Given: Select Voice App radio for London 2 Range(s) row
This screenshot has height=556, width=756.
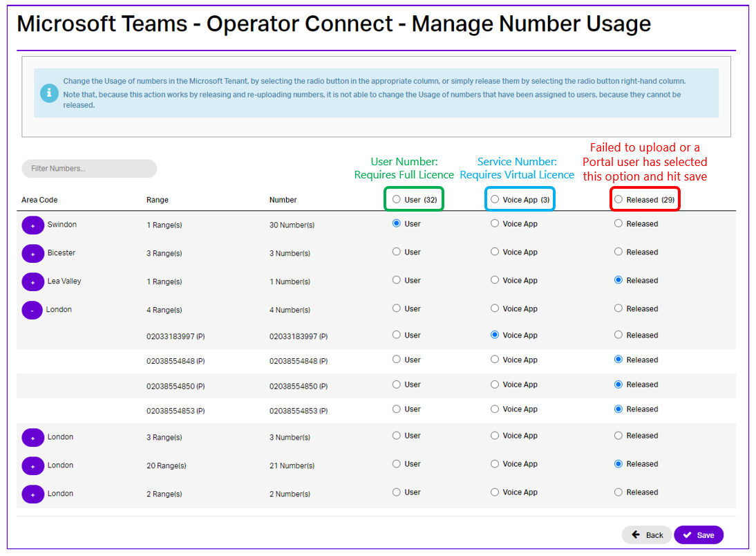Looking at the screenshot, I should [495, 492].
